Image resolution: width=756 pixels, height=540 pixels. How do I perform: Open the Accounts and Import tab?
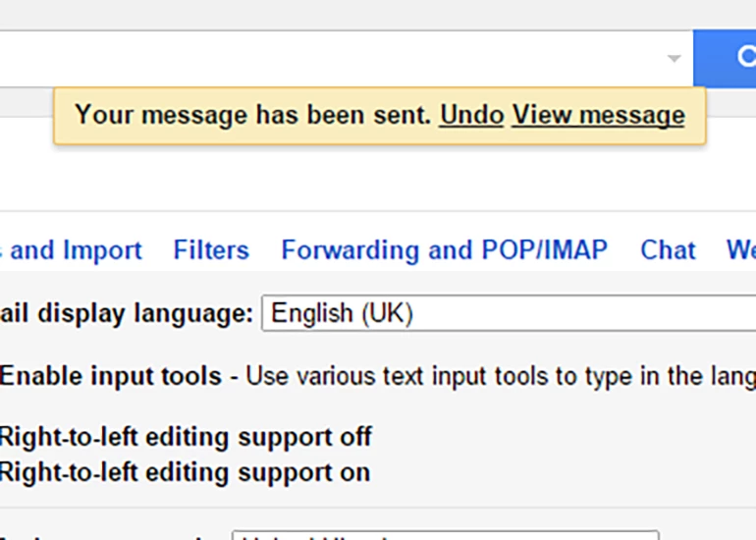(72, 249)
